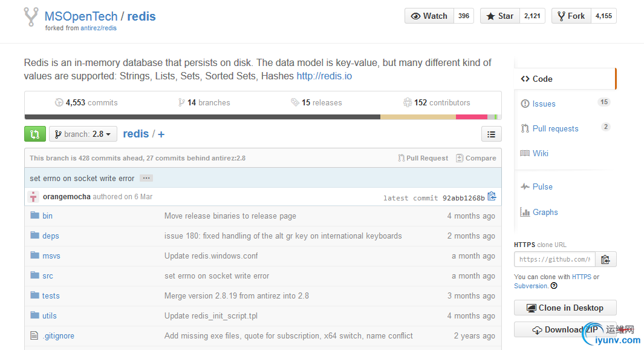Click the Clone in Desktop button
The width and height of the screenshot is (644, 350).
(565, 308)
